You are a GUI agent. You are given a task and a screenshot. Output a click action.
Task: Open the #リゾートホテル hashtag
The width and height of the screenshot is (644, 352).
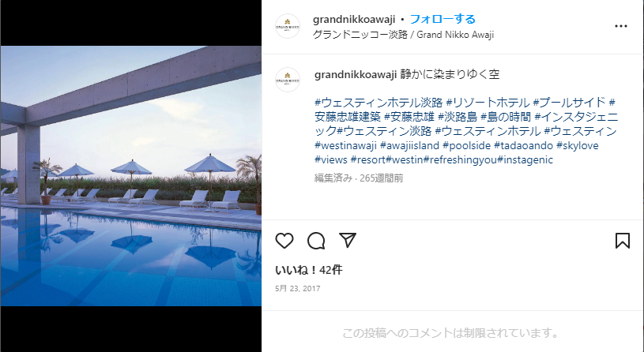(488, 102)
